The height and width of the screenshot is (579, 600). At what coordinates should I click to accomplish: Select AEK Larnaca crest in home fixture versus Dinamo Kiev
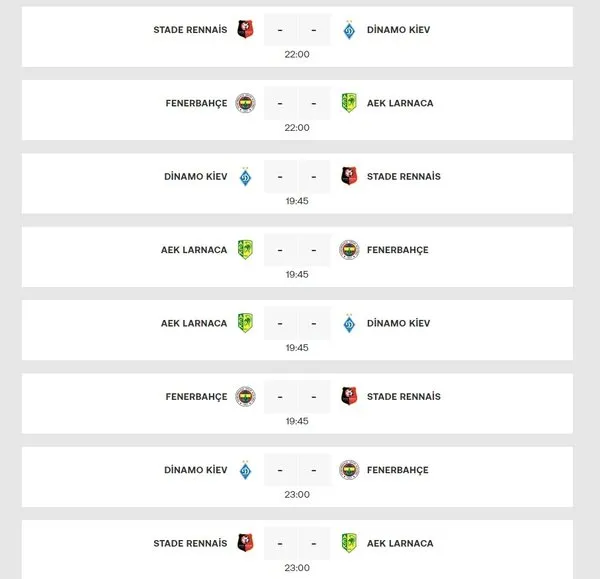[246, 323]
